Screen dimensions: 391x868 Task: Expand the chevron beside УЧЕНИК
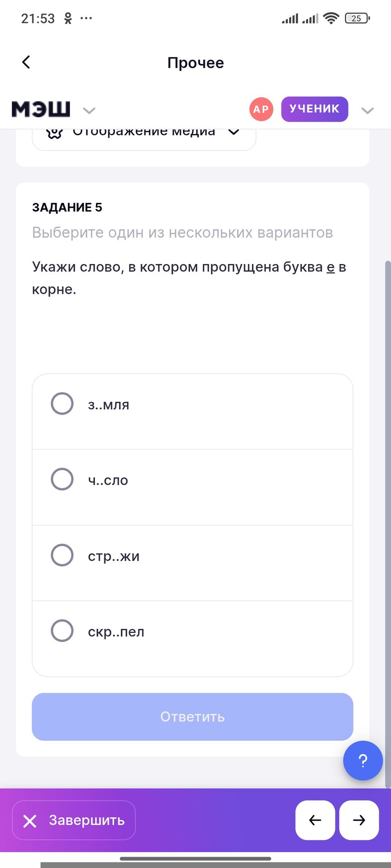(367, 111)
